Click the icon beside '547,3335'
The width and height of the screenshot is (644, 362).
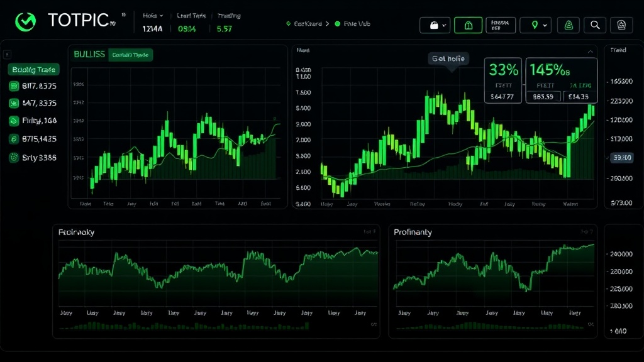[14, 104]
